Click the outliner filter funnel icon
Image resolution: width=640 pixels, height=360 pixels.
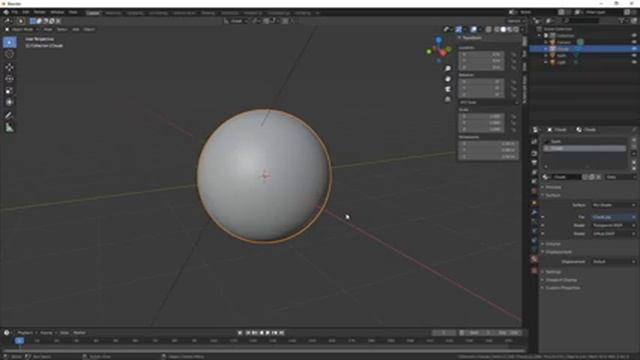point(622,20)
